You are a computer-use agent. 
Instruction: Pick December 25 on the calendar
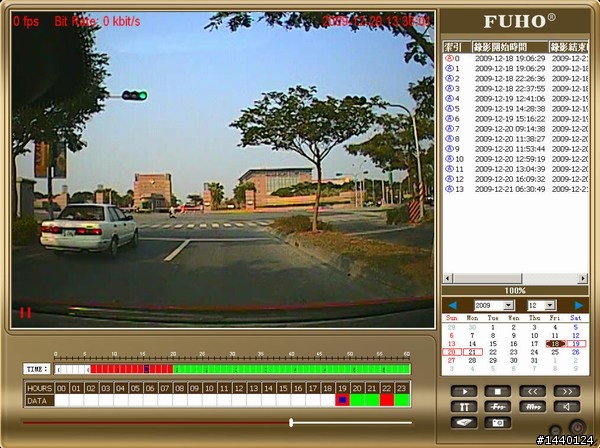[555, 352]
